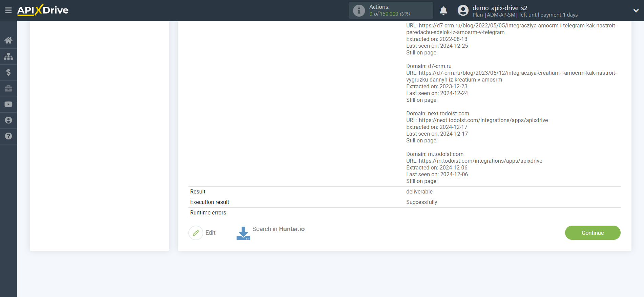This screenshot has width=644, height=297.
Task: Click 'Extracted on: 2024-12-06' text
Action: tap(437, 167)
